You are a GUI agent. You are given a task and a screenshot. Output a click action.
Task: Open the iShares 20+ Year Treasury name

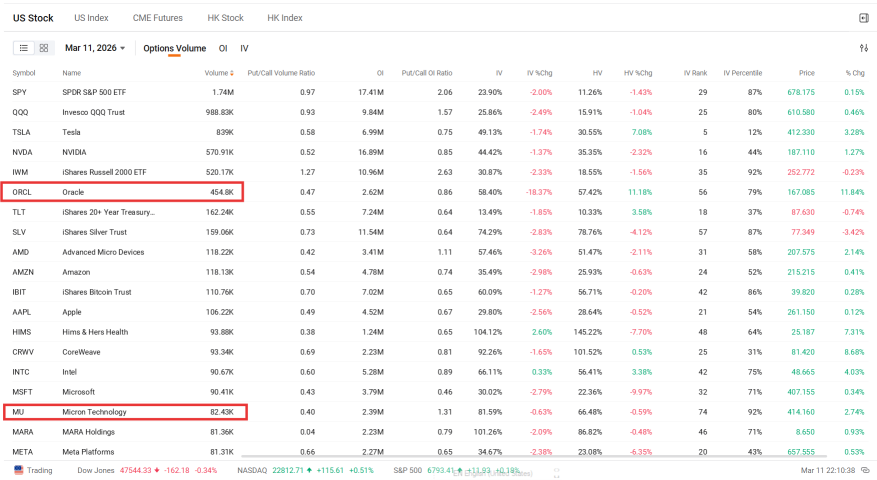109,212
